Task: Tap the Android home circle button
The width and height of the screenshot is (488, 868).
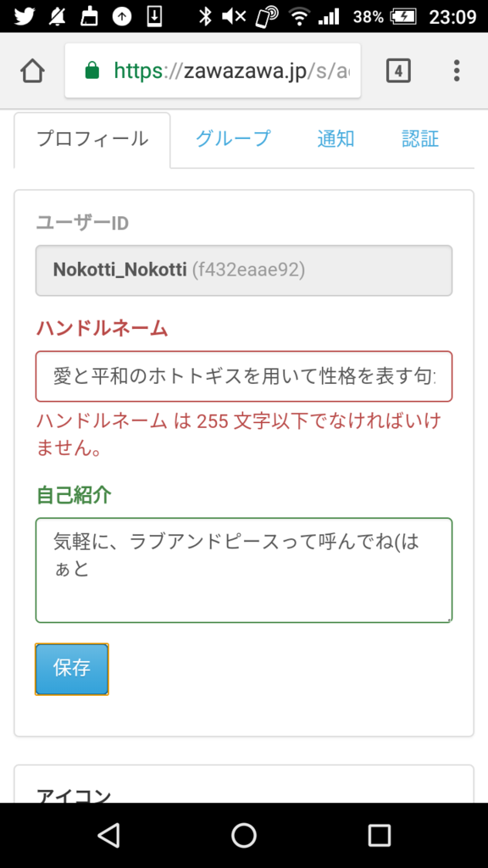Action: click(x=244, y=835)
